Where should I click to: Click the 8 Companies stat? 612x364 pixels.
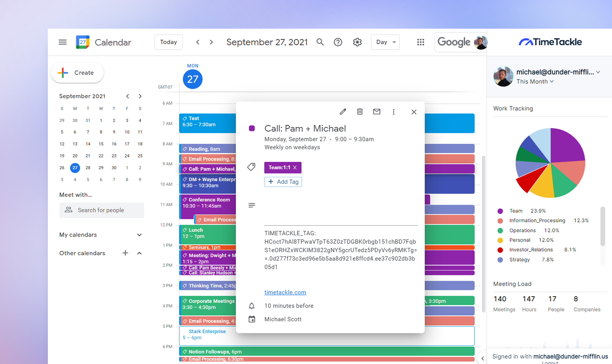pyautogui.click(x=587, y=304)
